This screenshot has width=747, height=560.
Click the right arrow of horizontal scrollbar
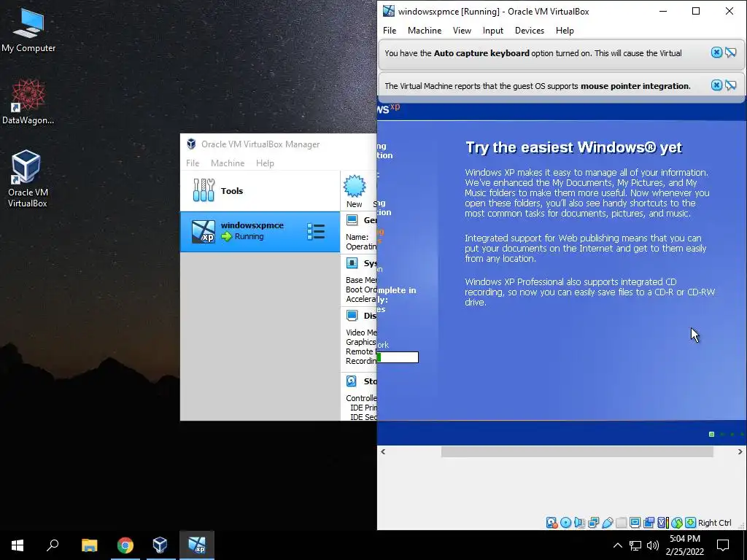(740, 451)
